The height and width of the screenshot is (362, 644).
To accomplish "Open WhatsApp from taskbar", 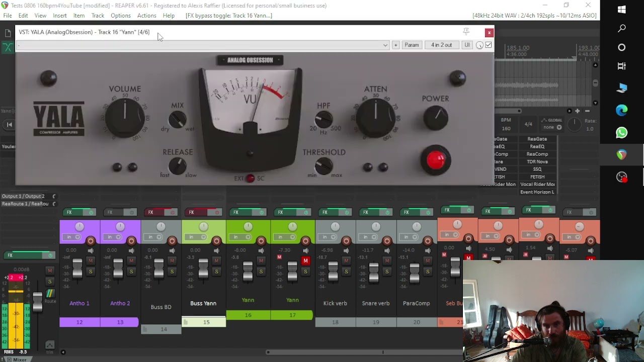I will 622,133.
